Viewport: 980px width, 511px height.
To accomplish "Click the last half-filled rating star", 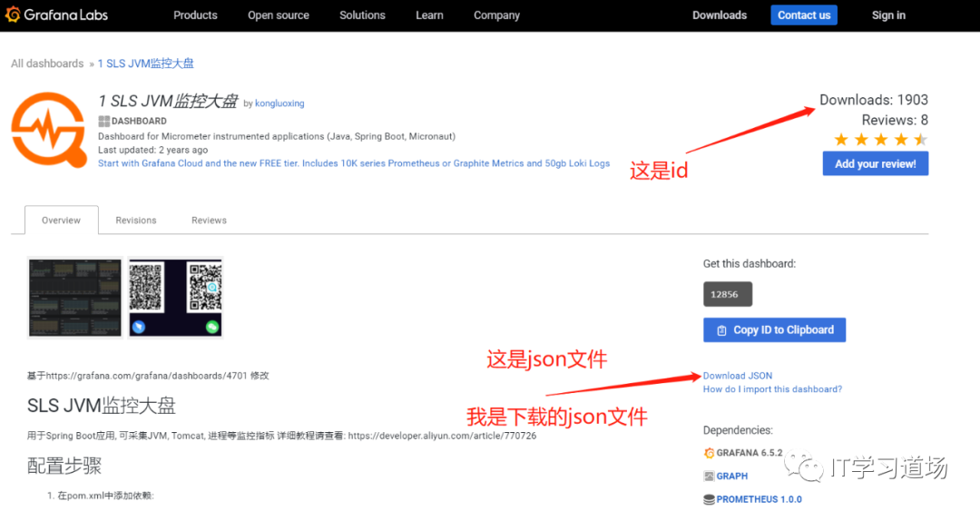I will [x=920, y=139].
